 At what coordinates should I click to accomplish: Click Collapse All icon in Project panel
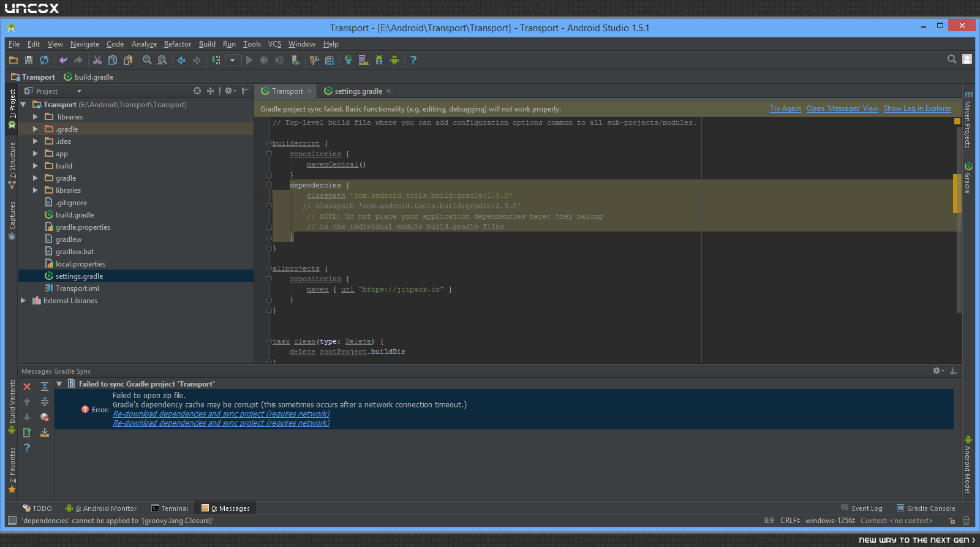[x=210, y=91]
